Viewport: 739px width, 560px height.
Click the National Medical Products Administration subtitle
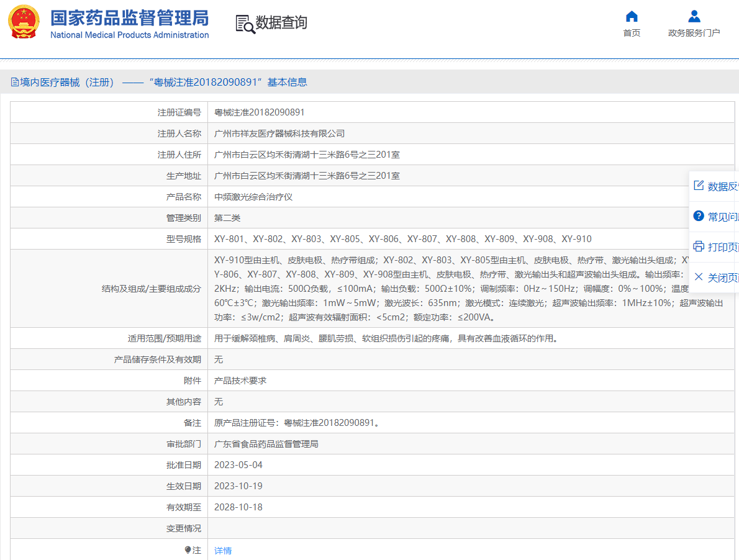[x=130, y=35]
